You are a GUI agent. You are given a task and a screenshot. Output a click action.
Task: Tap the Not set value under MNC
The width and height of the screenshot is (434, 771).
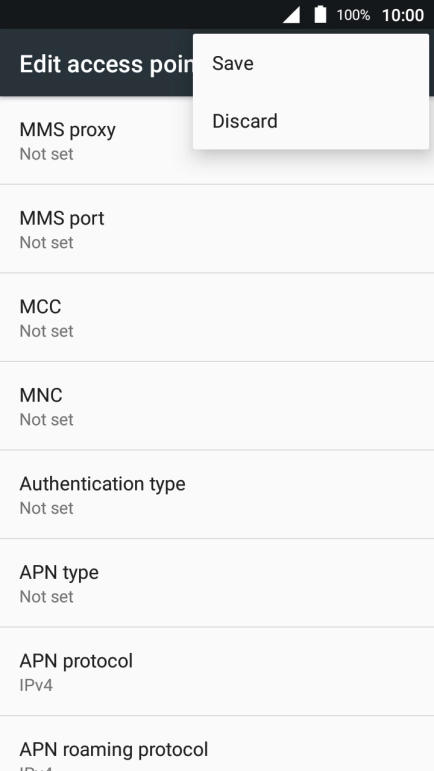(x=47, y=419)
